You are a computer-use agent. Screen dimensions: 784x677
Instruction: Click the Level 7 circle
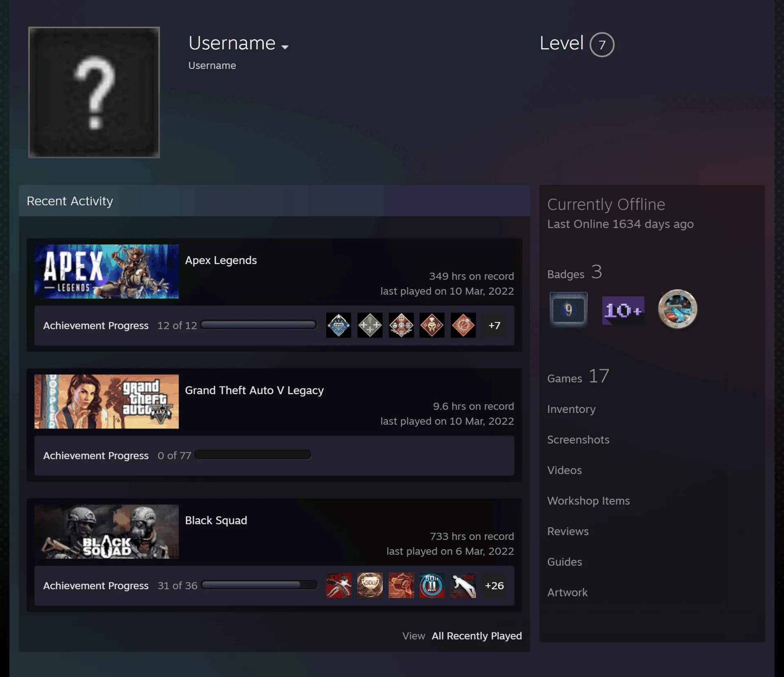[602, 44]
